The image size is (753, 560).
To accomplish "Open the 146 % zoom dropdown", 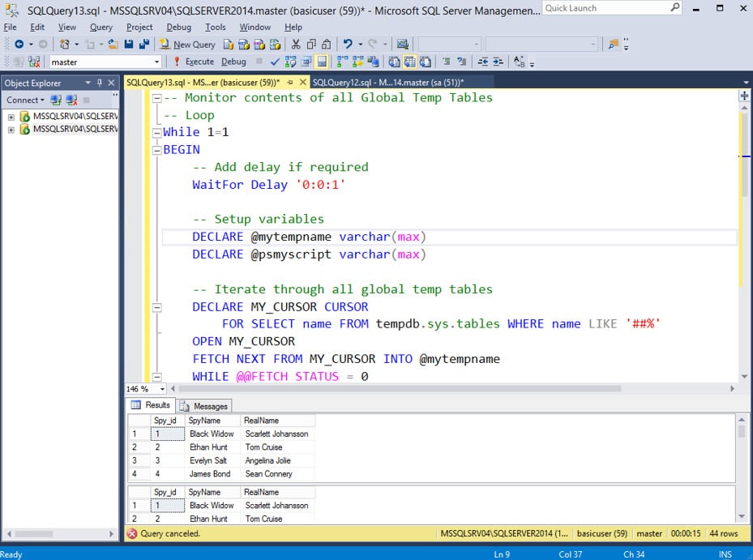I will [x=162, y=389].
